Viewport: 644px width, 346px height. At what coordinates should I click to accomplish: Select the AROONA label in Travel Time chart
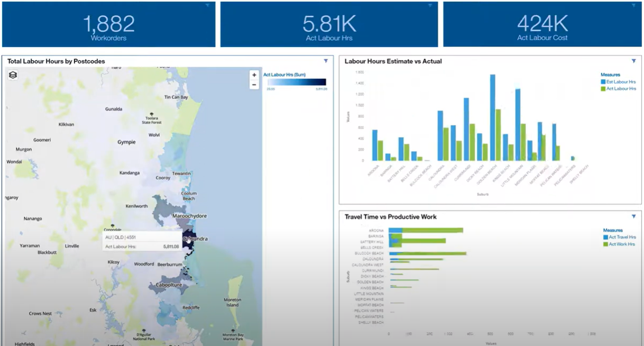(x=376, y=231)
